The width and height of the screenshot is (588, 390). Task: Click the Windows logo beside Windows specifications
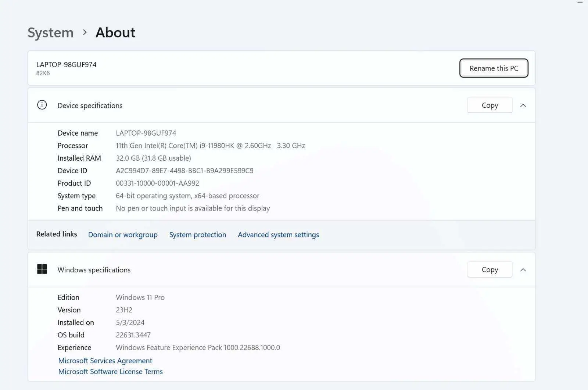[42, 269]
